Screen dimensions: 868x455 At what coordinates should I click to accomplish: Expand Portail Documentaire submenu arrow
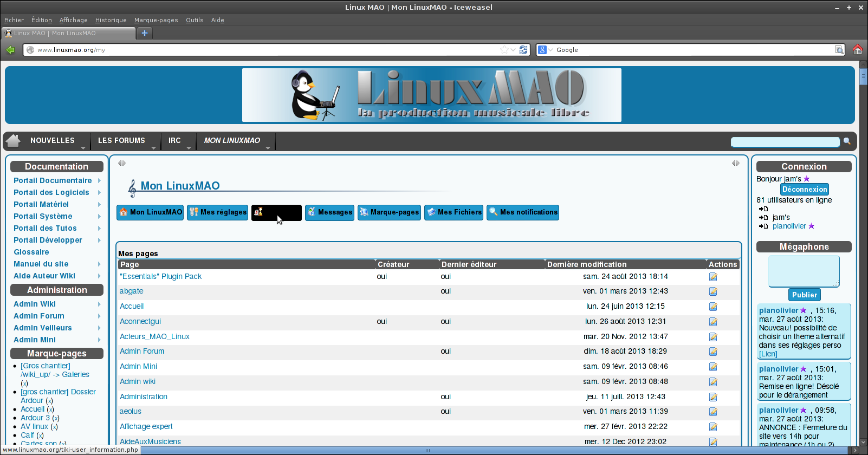[99, 181]
